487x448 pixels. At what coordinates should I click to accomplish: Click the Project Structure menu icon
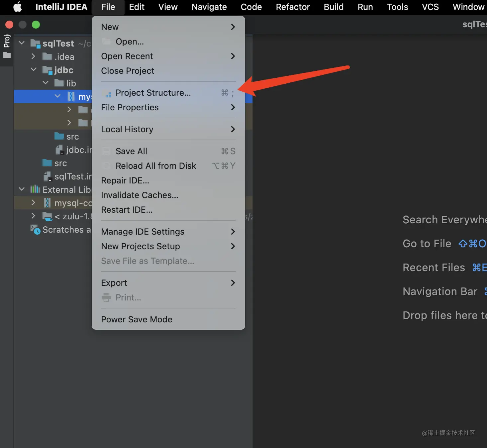[x=106, y=93]
